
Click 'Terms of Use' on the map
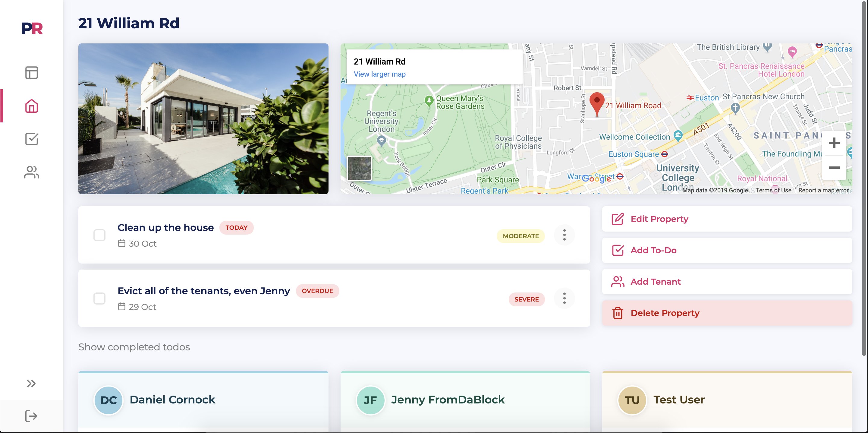773,191
